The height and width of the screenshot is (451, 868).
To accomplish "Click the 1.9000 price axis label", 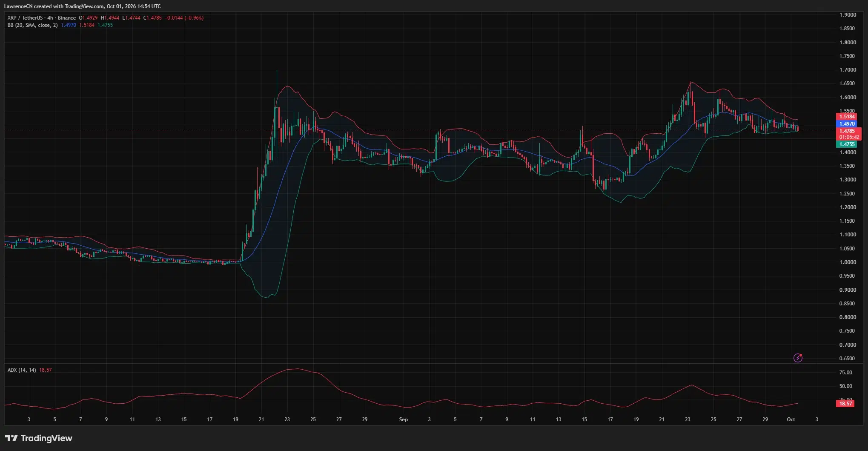I will coord(848,15).
